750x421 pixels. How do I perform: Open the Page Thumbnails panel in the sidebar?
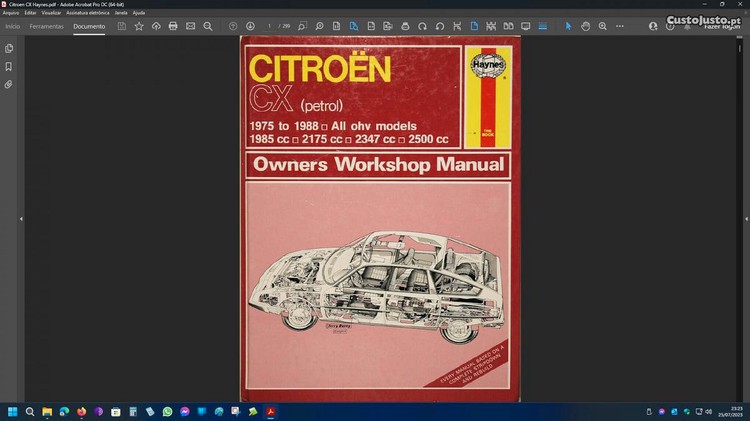tap(9, 48)
